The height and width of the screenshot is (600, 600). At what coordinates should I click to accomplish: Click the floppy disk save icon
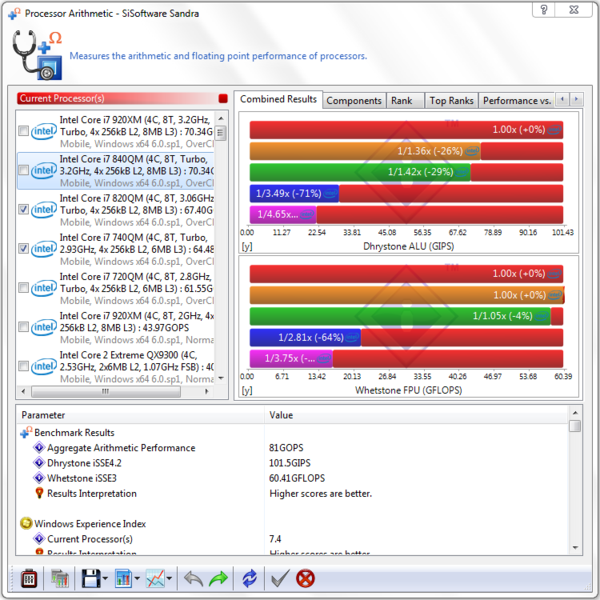click(91, 578)
